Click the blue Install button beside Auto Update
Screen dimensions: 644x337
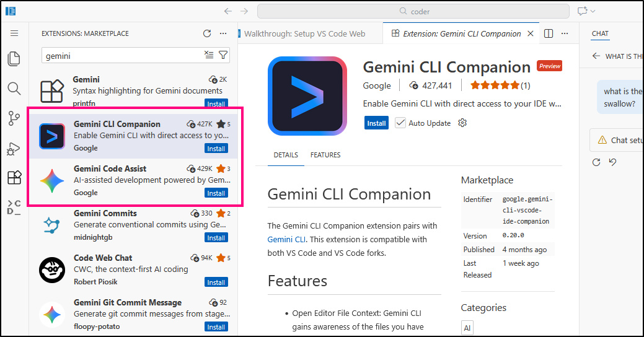(x=376, y=123)
